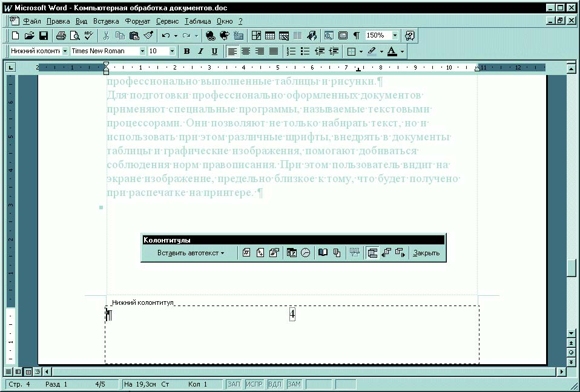The height and width of the screenshot is (392, 580).
Task: Open the font color arrow
Action: 402,51
